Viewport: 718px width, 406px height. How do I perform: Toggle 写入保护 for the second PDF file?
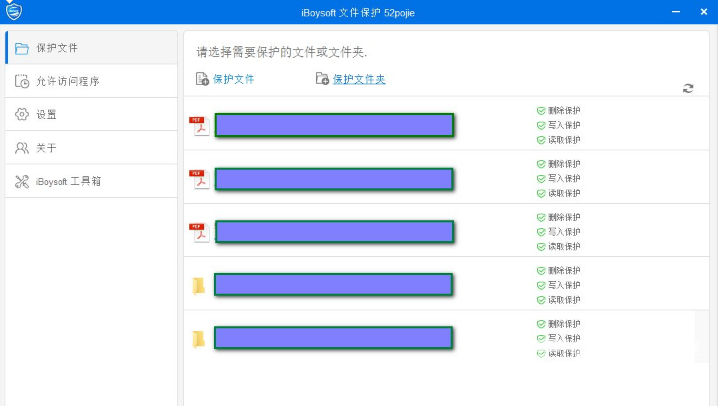point(541,179)
